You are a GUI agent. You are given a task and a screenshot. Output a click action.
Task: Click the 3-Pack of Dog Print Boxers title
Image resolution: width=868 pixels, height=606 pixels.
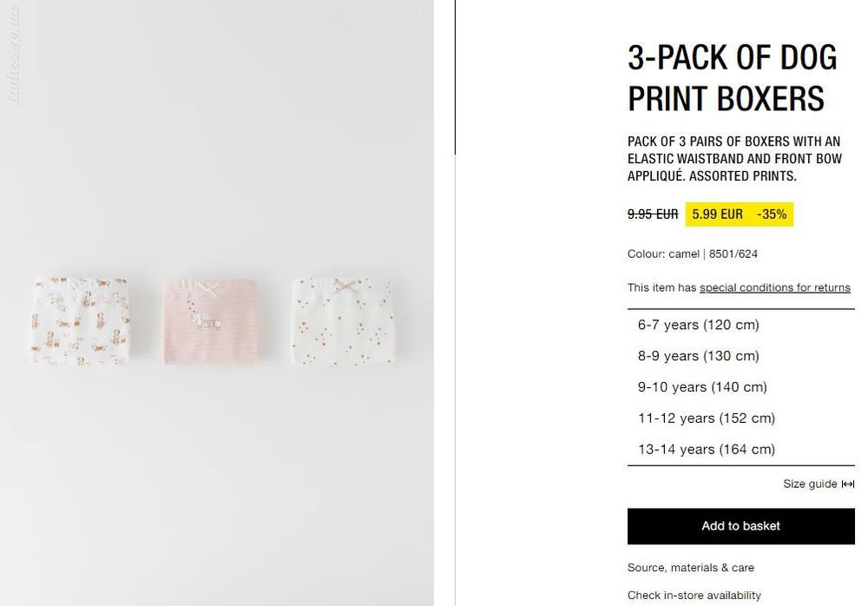point(733,78)
